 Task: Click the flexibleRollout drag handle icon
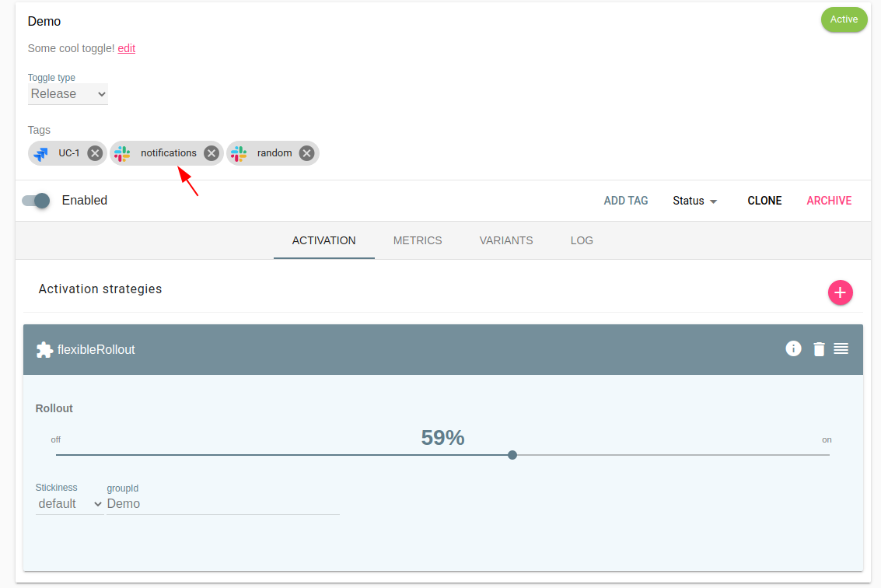(x=841, y=348)
